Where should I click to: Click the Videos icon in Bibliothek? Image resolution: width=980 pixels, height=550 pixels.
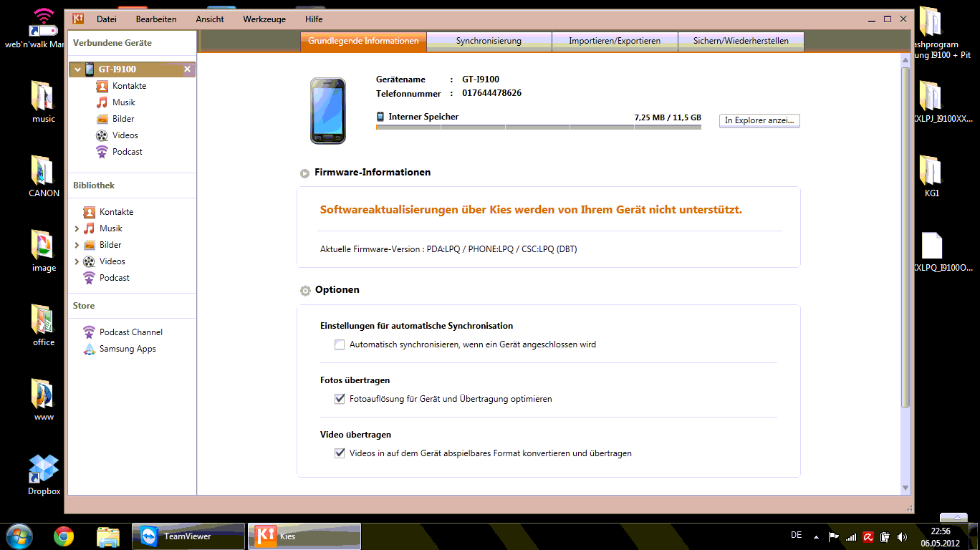(89, 261)
